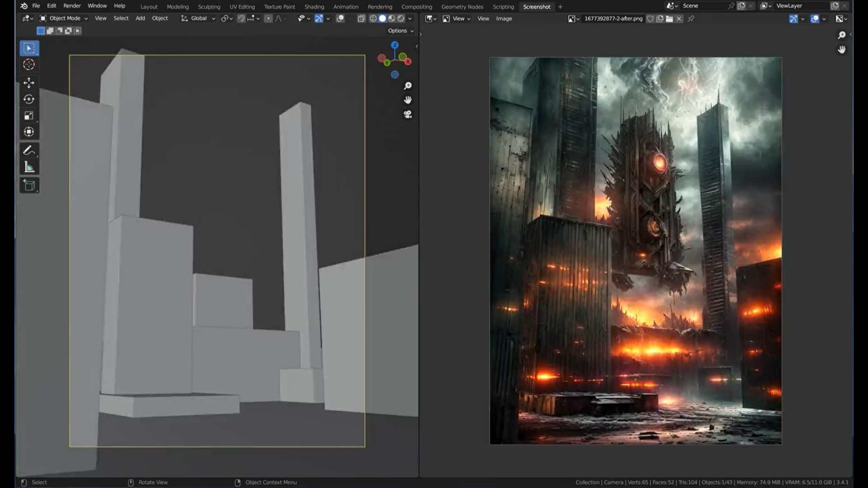Open the Object Mode dropdown

click(64, 19)
